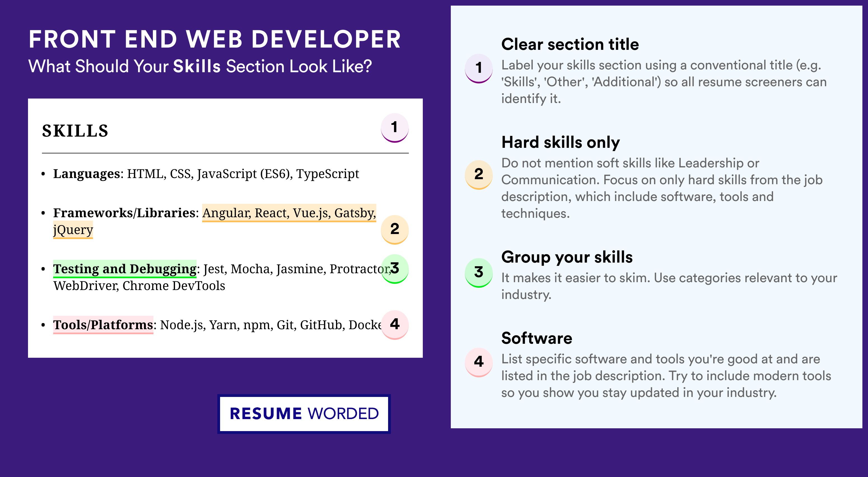868x477 pixels.
Task: Click the paragraph starting 'Do not mention soft skills'
Action: (662, 188)
